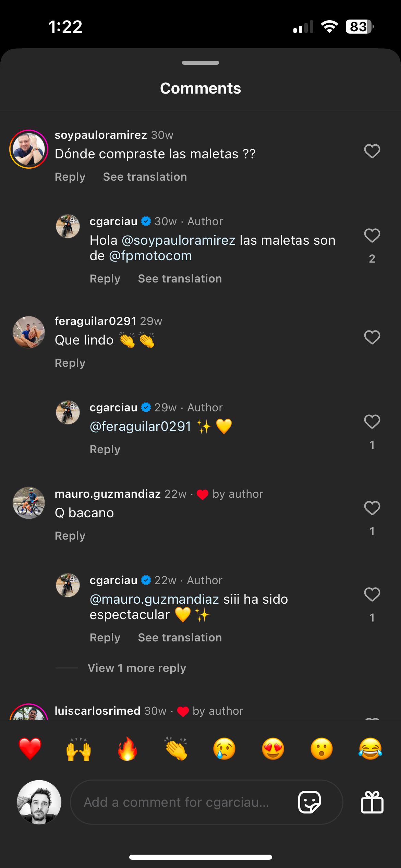
Task: Like feraguilar0291's "Que lindo" comment
Action: coord(372,337)
